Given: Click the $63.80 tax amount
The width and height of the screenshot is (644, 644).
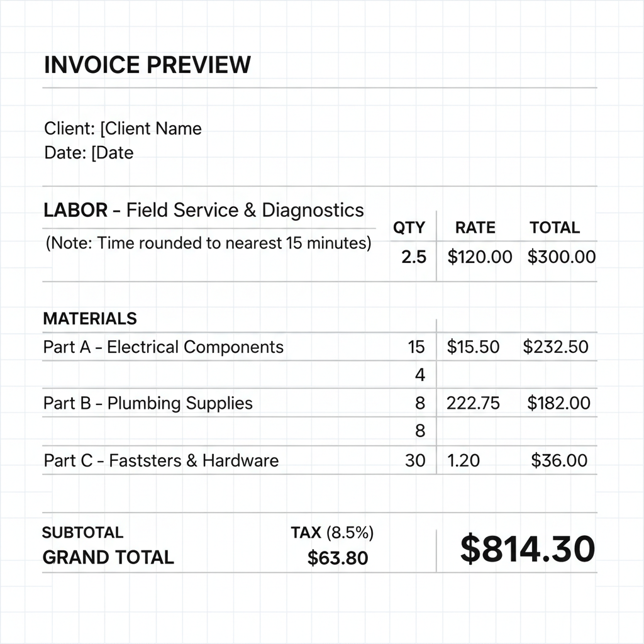Looking at the screenshot, I should [x=338, y=558].
